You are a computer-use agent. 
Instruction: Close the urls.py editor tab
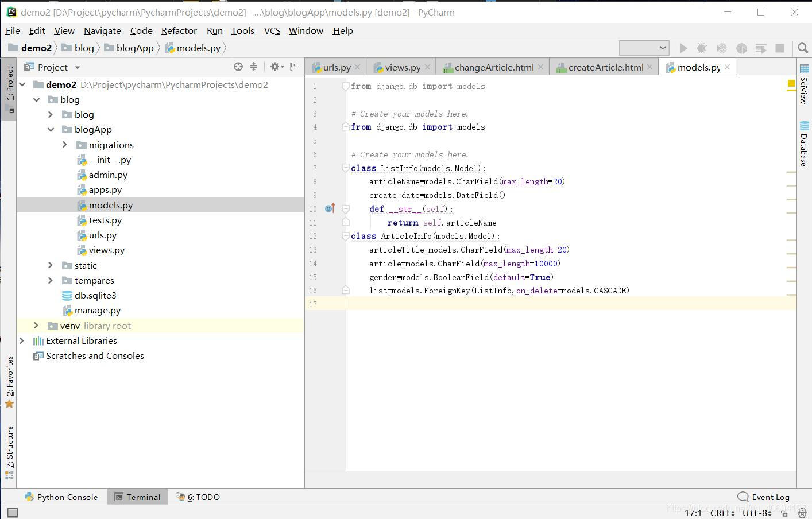[357, 67]
